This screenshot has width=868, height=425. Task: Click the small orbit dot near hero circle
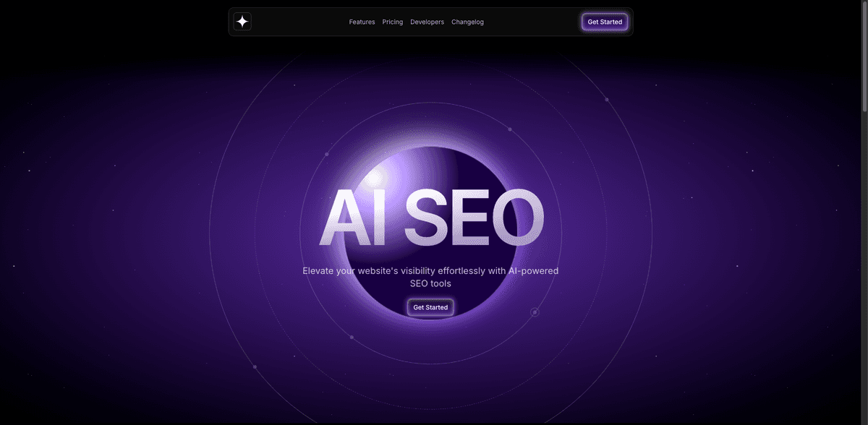(535, 312)
